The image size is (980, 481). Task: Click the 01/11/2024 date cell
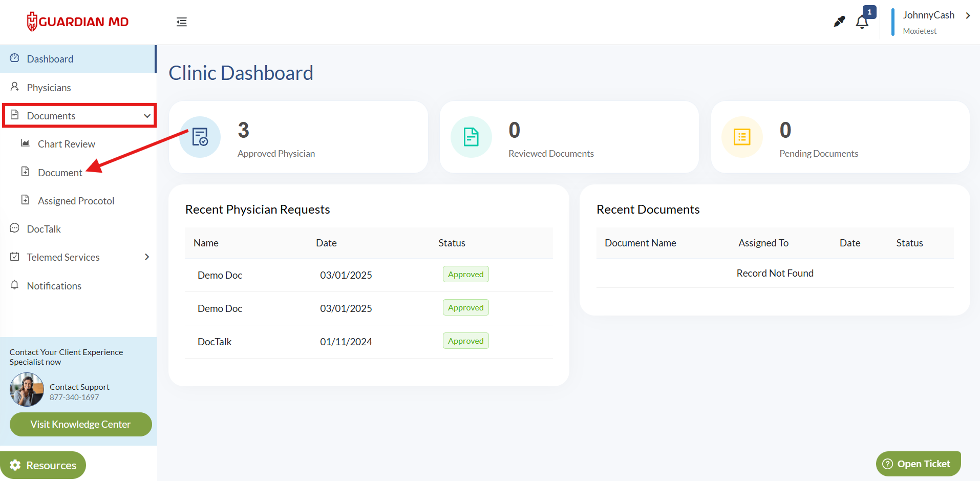click(x=346, y=342)
